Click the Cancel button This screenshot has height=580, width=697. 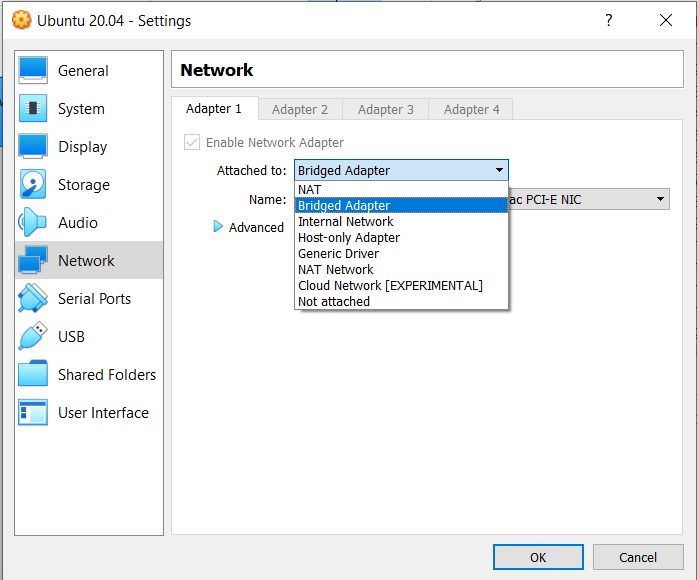pos(638,557)
